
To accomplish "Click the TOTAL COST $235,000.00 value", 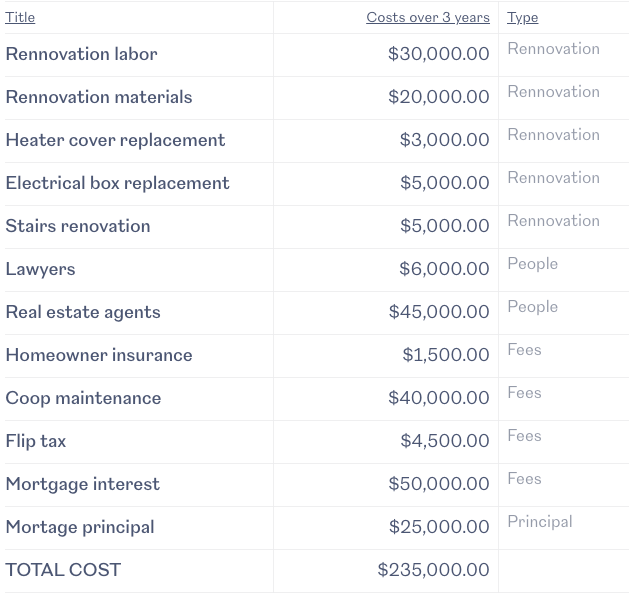I will coord(433,569).
